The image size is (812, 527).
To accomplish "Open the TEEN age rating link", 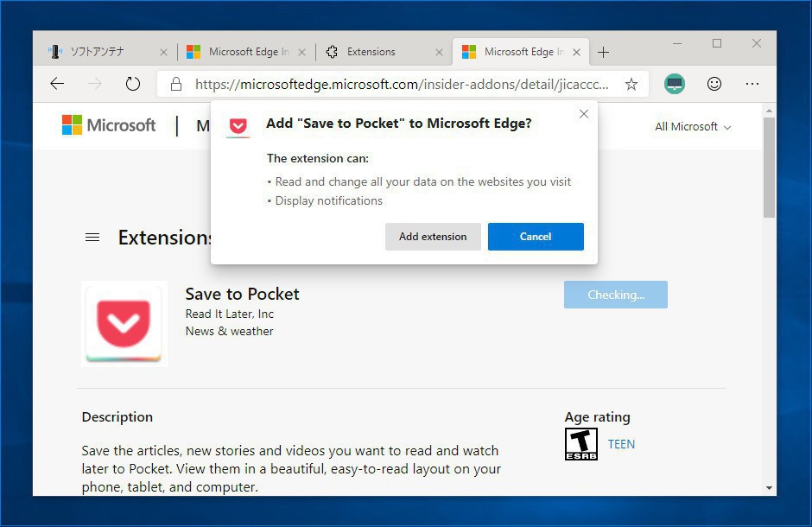I will 621,444.
